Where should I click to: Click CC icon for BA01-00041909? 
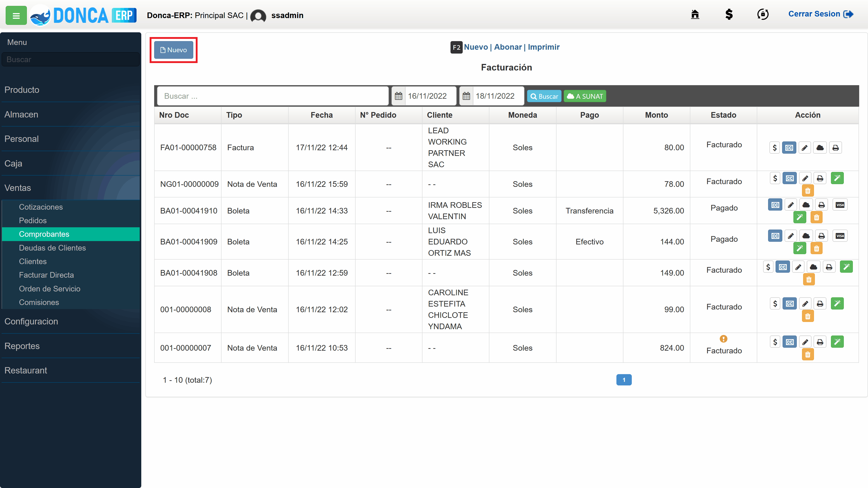tap(775, 236)
